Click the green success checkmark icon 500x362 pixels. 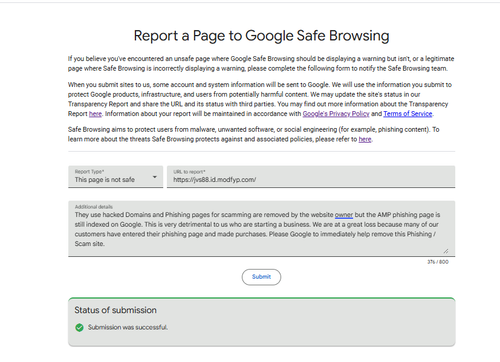[79, 327]
